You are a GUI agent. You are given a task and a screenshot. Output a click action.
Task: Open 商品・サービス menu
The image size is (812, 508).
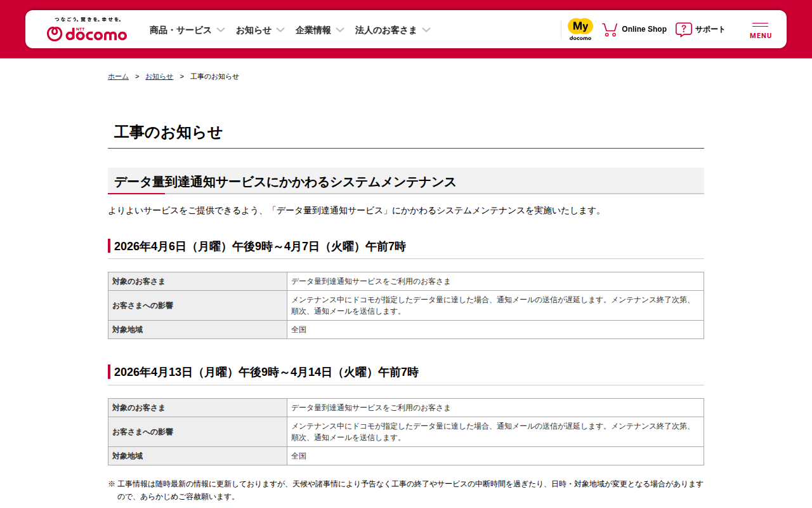click(x=180, y=30)
